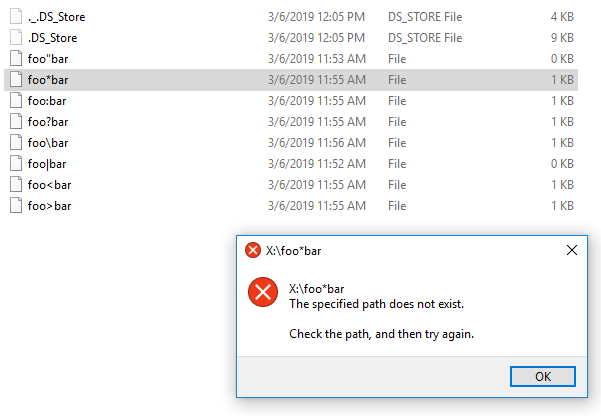
Task: Click file icon of foo<bar
Action: click(x=15, y=185)
